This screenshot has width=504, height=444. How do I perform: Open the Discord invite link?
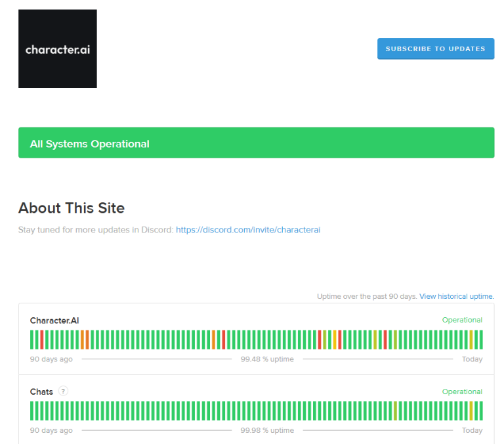pyautogui.click(x=247, y=230)
